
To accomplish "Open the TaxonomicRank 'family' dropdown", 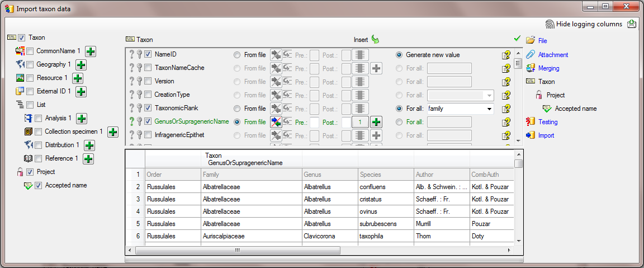I will click(490, 109).
